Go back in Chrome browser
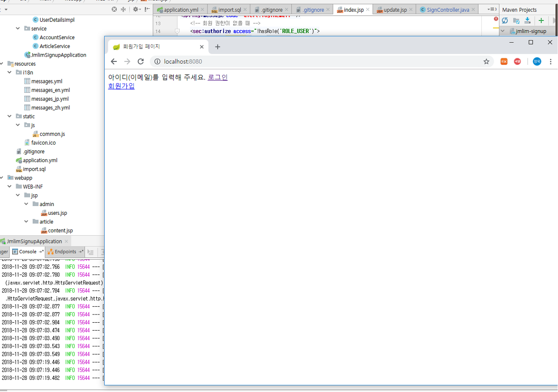This screenshot has height=392, width=558. tap(114, 61)
